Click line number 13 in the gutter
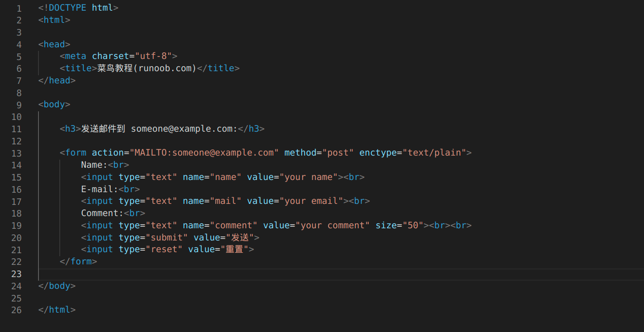This screenshot has width=644, height=332. click(x=16, y=153)
